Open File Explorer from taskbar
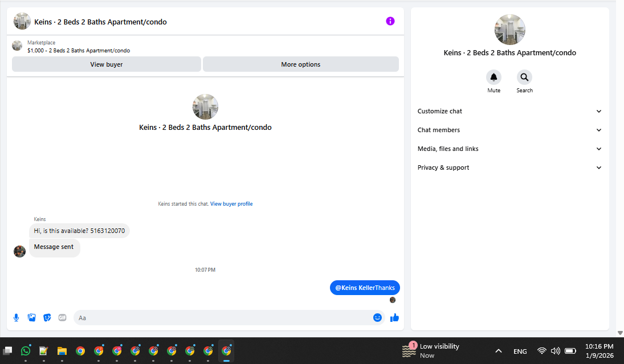This screenshot has width=624, height=364. tap(62, 351)
